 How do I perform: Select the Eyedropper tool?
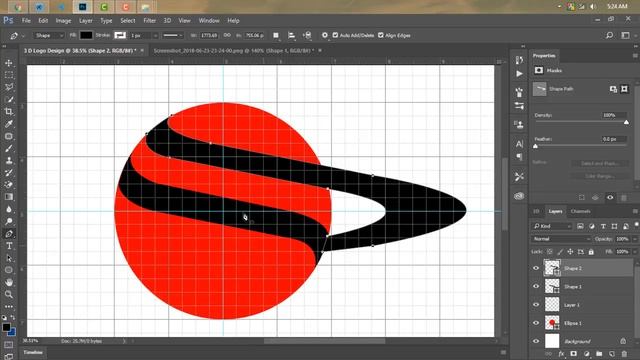[9, 124]
